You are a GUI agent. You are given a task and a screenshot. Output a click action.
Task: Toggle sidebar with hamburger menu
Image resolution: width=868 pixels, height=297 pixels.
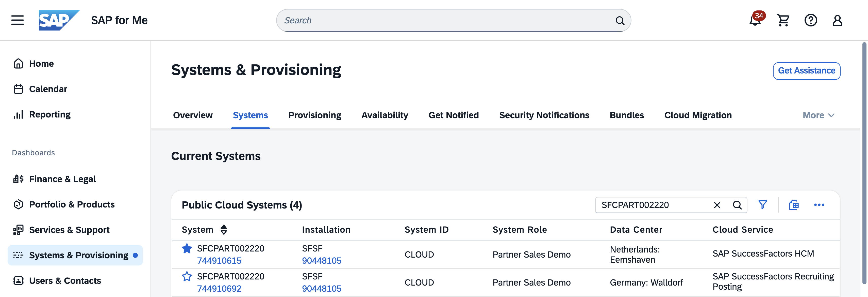click(x=17, y=20)
